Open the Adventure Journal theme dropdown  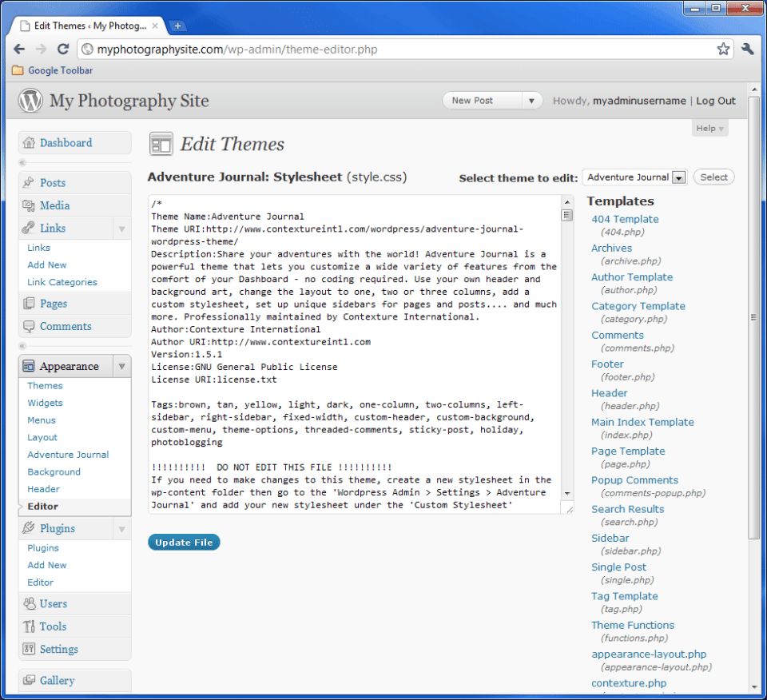coord(634,177)
